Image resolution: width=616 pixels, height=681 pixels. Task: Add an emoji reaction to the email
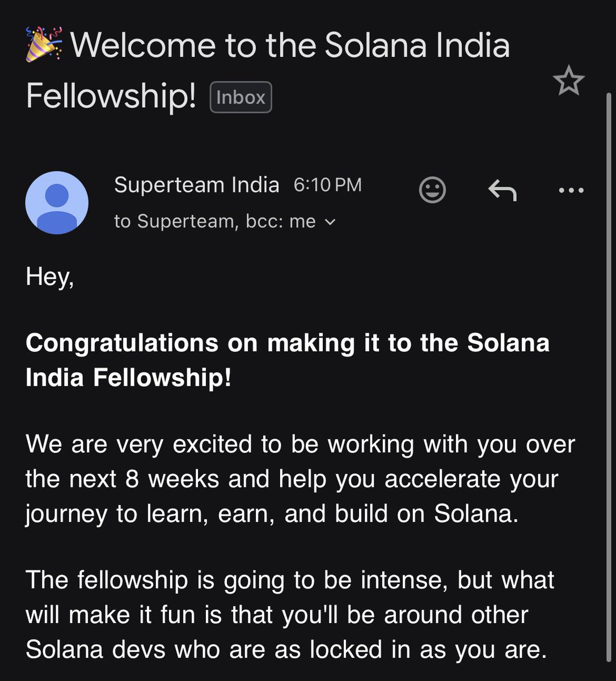click(432, 190)
